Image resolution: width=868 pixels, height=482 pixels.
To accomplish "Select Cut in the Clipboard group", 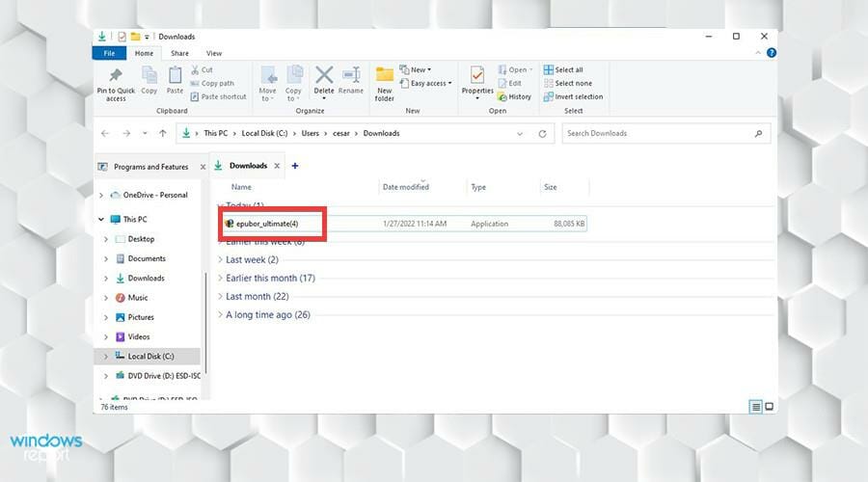I will coord(203,69).
